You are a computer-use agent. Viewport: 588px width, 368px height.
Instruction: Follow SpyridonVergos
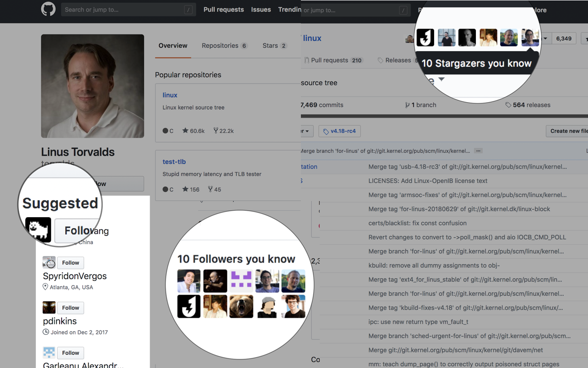tap(71, 263)
